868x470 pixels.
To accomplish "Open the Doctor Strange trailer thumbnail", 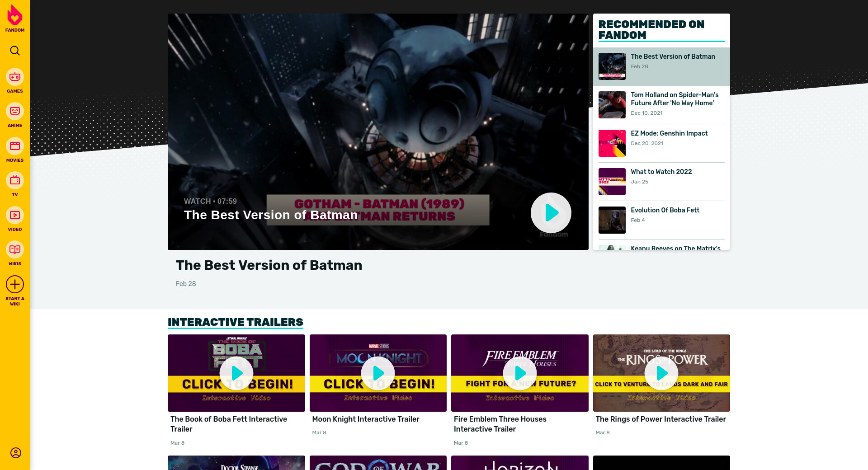I will click(x=236, y=463).
